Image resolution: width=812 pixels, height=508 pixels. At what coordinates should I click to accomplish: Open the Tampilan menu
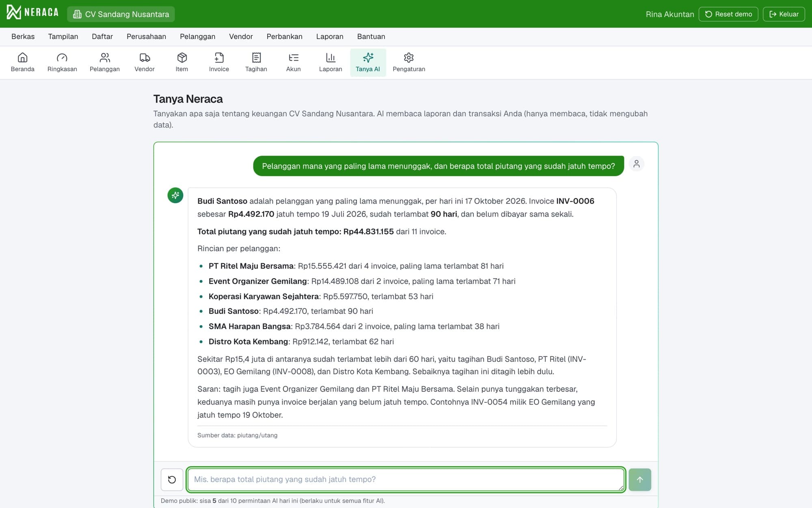click(63, 37)
